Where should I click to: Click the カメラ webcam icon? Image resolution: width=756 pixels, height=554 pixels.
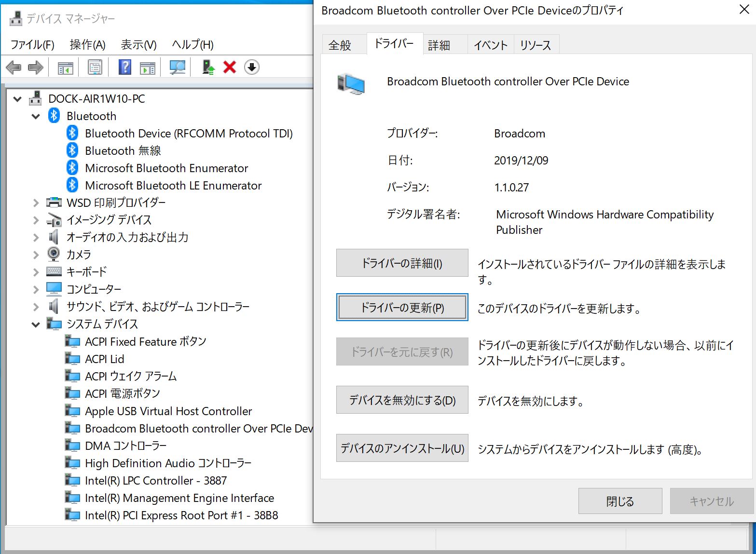pyautogui.click(x=54, y=254)
